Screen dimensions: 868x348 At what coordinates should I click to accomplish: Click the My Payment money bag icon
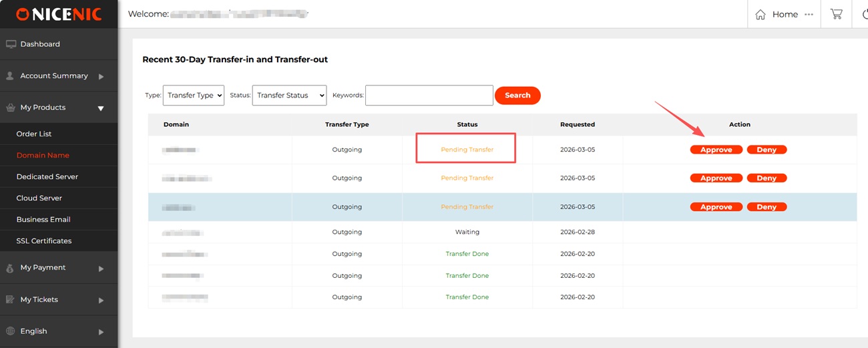(10, 268)
